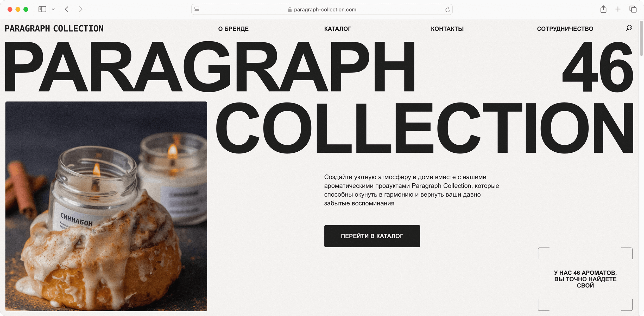This screenshot has width=644, height=316.
Task: Click the PARAGRAPH COLLECTION logo text
Action: click(x=54, y=28)
